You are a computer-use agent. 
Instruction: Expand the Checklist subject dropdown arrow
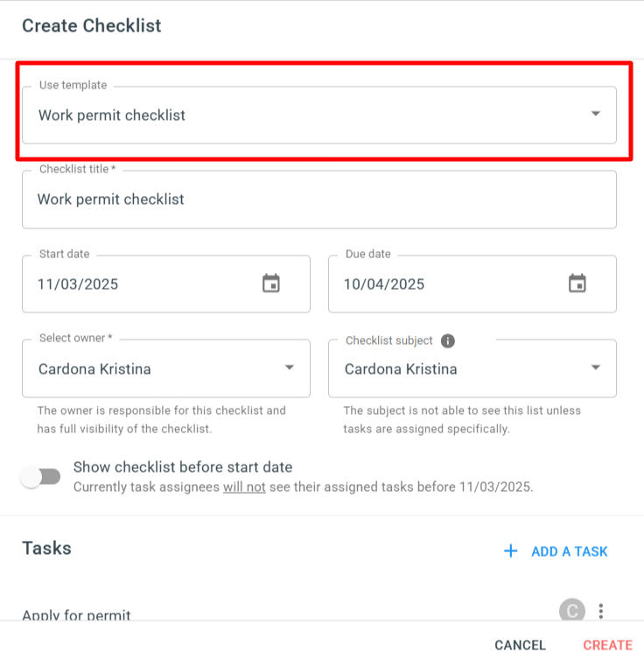(596, 368)
